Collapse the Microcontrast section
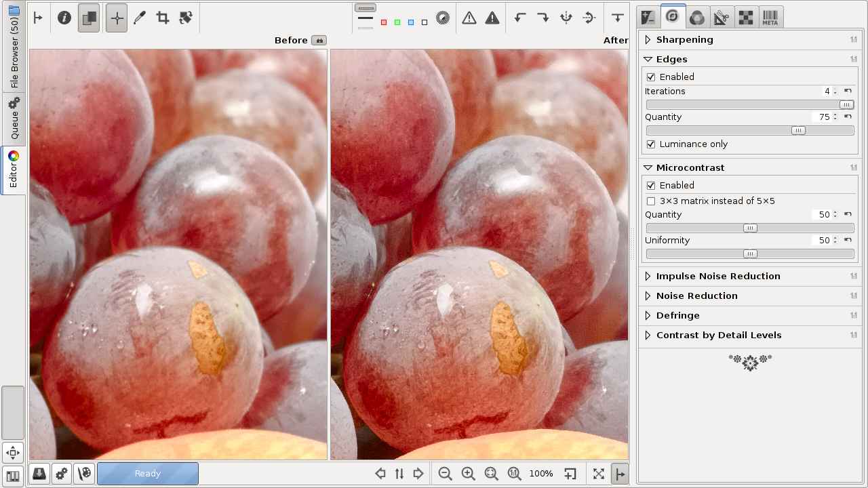868x488 pixels. click(x=690, y=168)
